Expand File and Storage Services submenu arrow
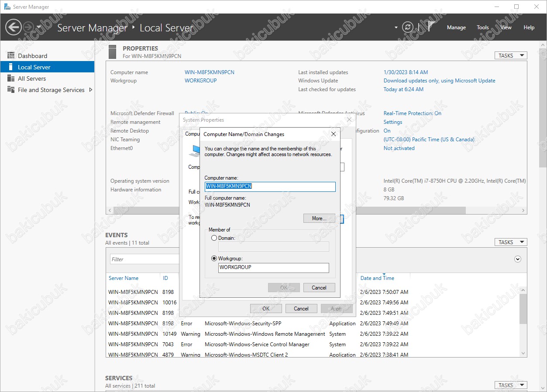This screenshot has width=547, height=392. [91, 90]
